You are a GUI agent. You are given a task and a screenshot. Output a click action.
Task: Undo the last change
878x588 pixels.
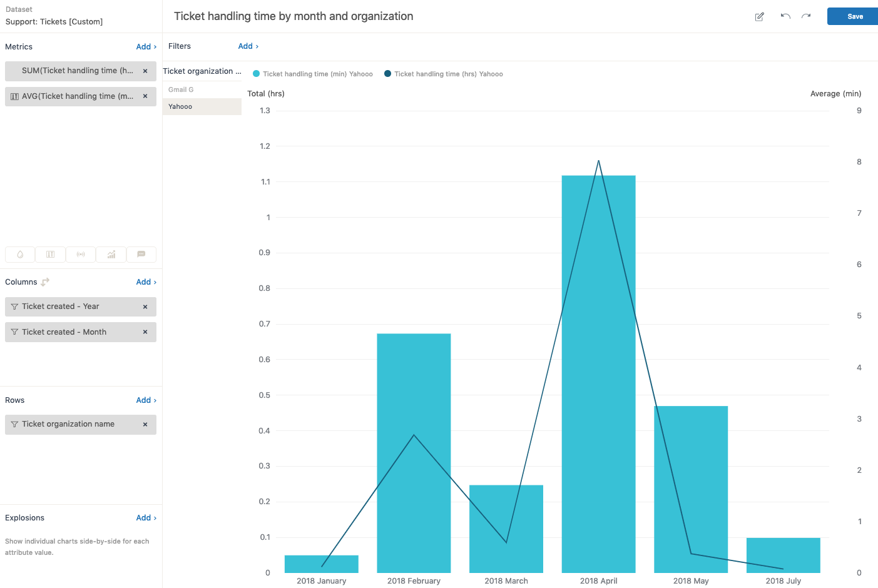[785, 16]
